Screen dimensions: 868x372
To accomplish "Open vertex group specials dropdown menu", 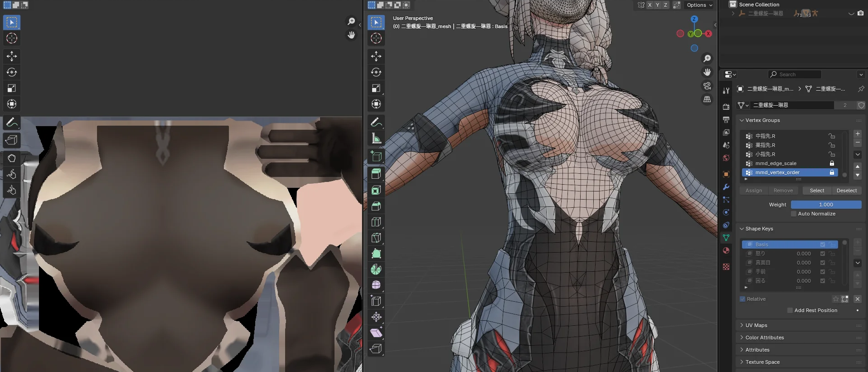I will [858, 155].
